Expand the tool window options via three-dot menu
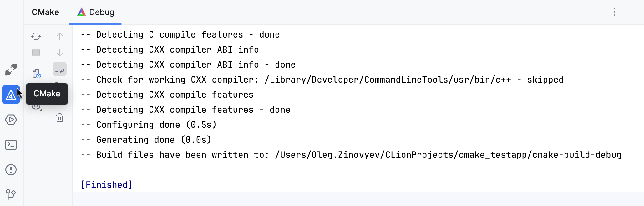Image resolution: width=644 pixels, height=206 pixels. point(614,12)
